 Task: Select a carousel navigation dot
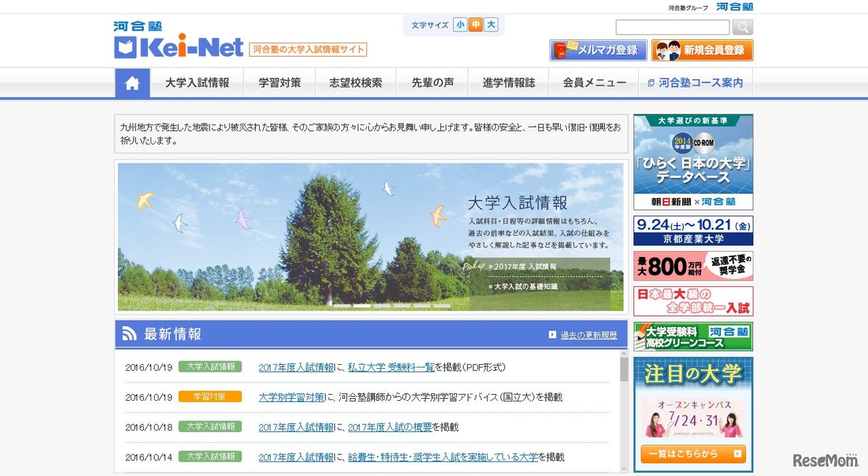click(361, 306)
